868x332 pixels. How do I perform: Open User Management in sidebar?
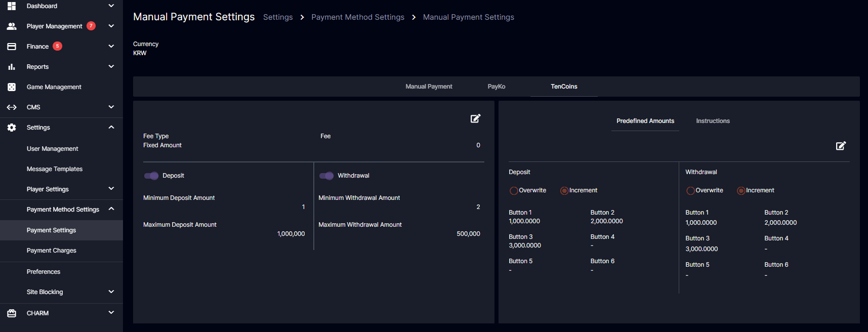click(x=52, y=149)
